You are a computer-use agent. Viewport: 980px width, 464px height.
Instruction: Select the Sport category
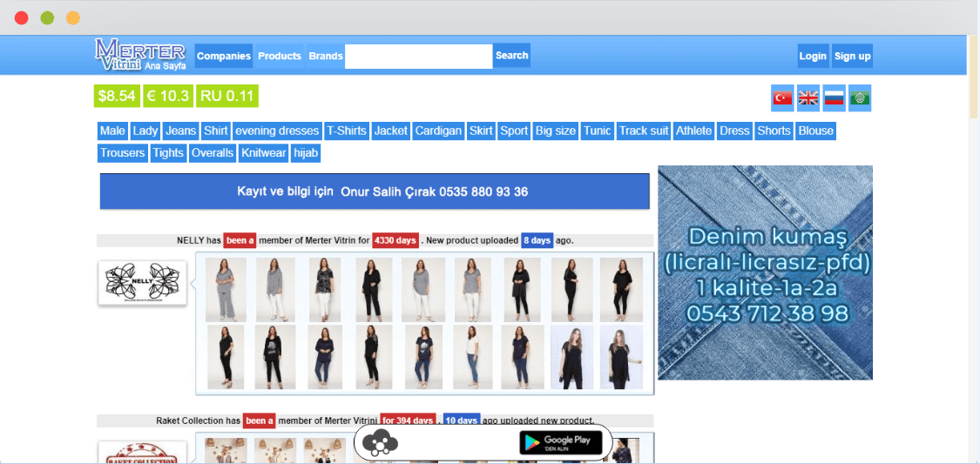point(514,131)
